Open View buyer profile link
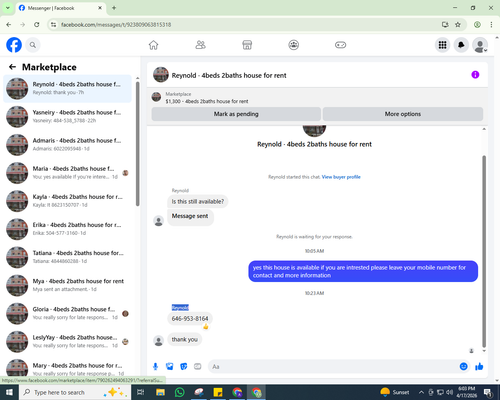Screen dimensions: 500x400 [x=341, y=177]
